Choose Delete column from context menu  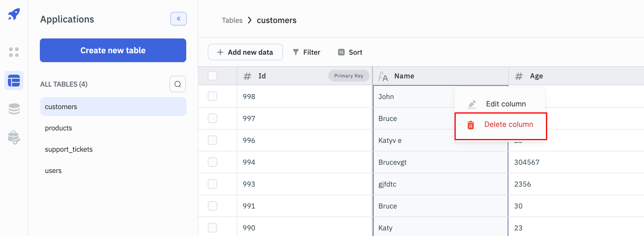point(508,125)
